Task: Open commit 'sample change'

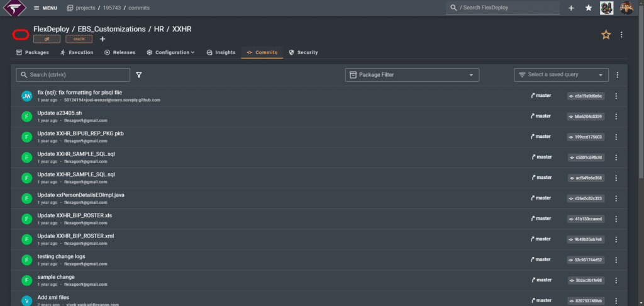Action: tap(56, 277)
